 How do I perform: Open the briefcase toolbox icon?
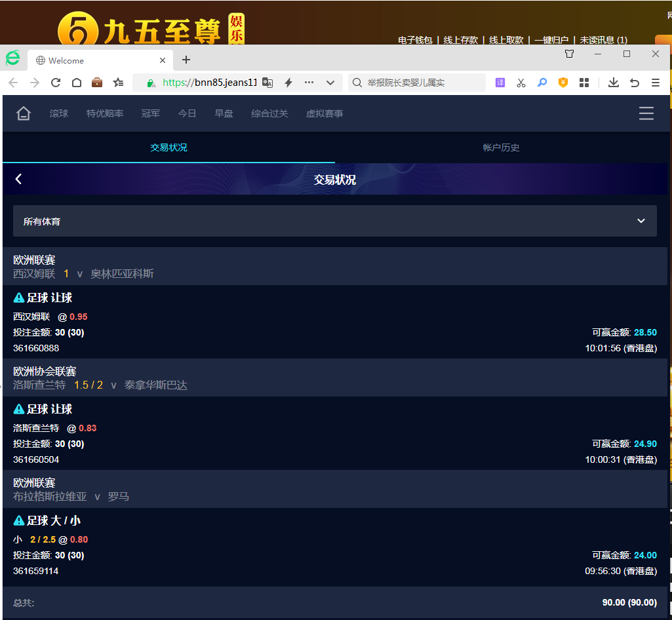[97, 83]
